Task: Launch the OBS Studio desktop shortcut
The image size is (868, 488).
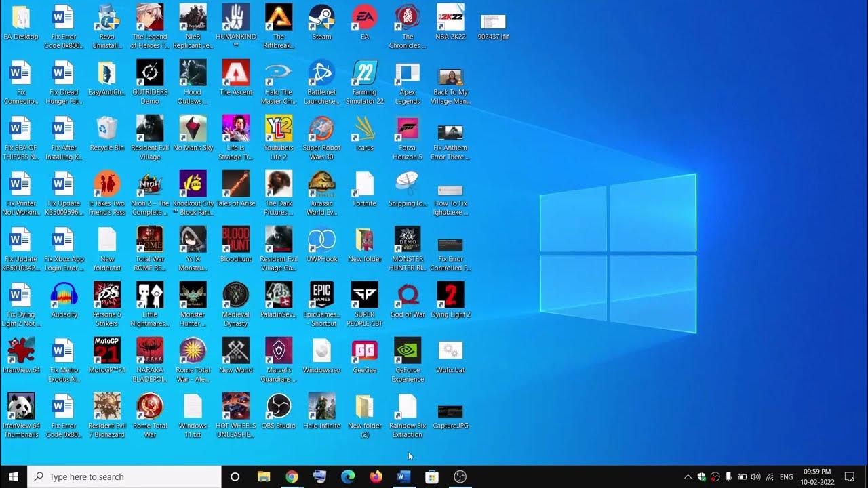Action: 279,411
